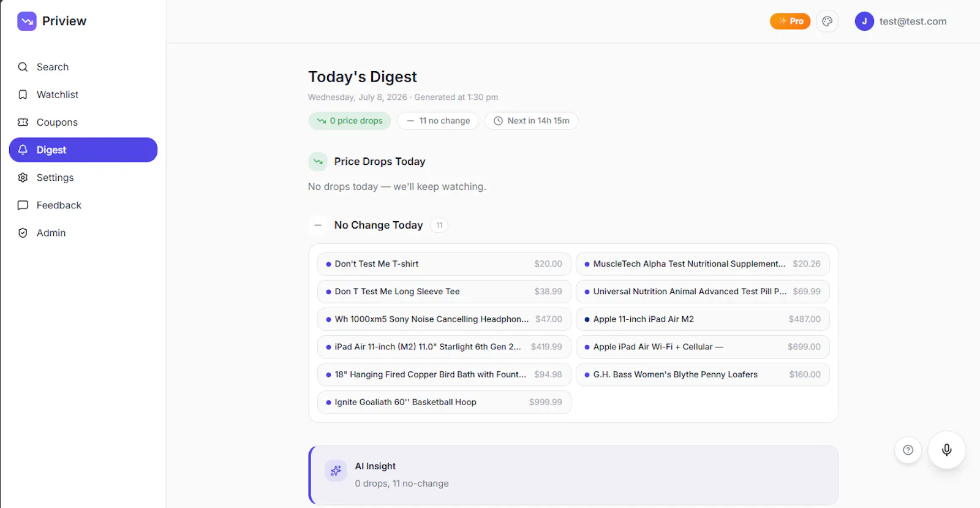The height and width of the screenshot is (508, 980).
Task: Click the Wednesday, July 8, 2026 date line
Action: click(402, 97)
